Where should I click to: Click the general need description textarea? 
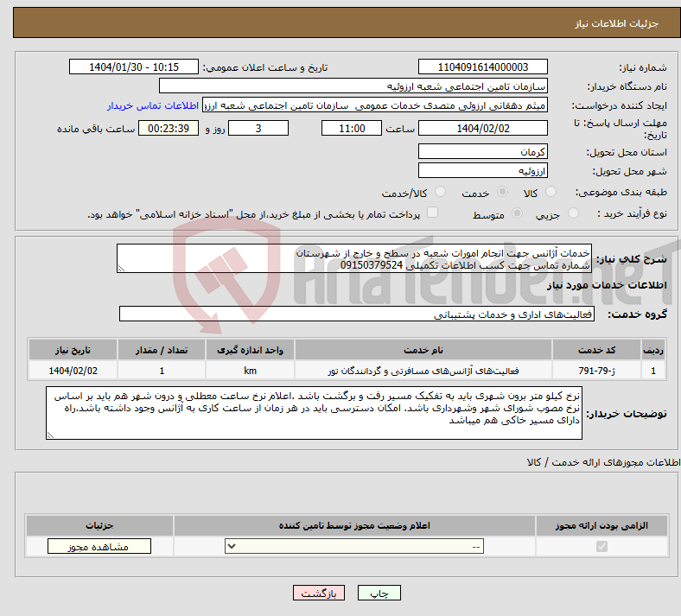(x=354, y=258)
